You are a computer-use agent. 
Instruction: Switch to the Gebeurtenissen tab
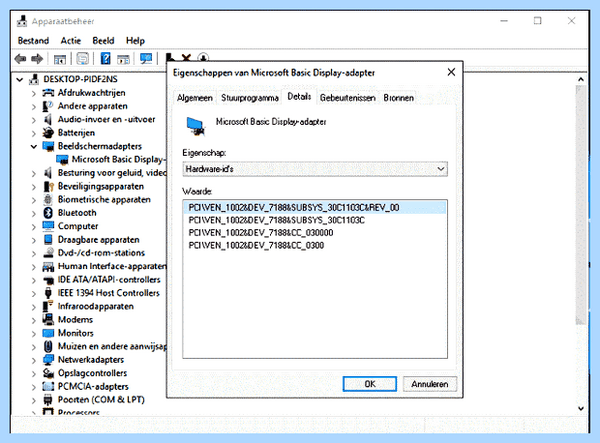347,98
